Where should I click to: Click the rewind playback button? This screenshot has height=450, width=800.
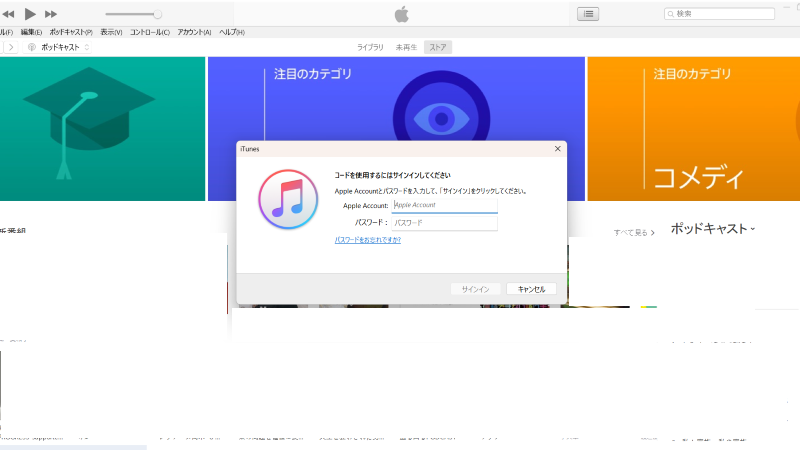[x=8, y=14]
